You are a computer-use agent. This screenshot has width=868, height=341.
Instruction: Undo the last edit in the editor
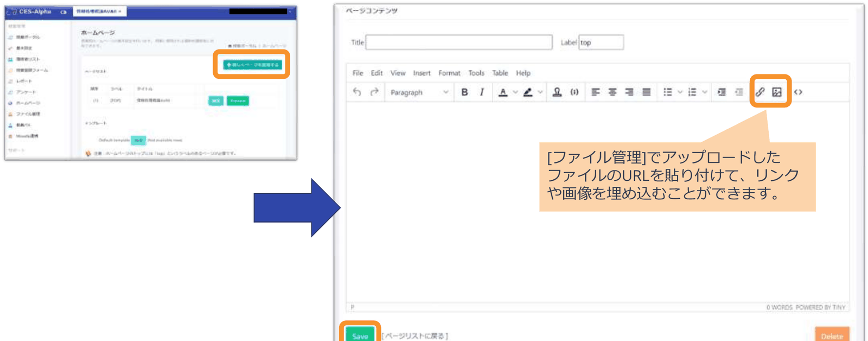pos(356,92)
